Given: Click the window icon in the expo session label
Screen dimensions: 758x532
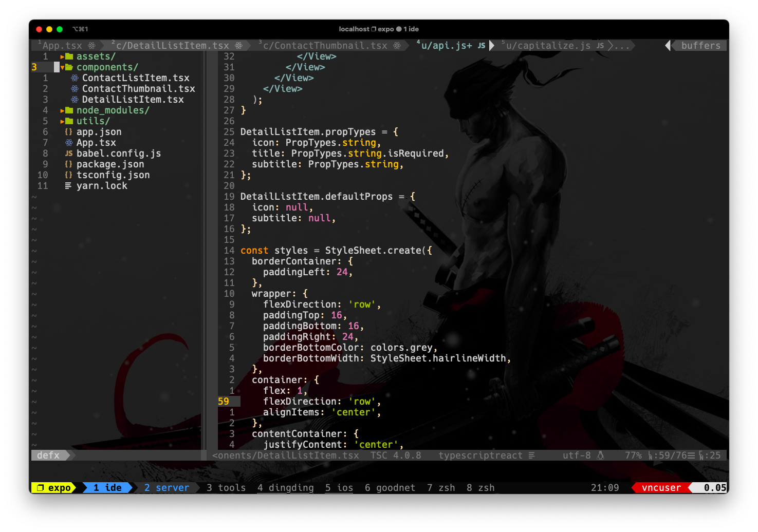Looking at the screenshot, I should (41, 488).
